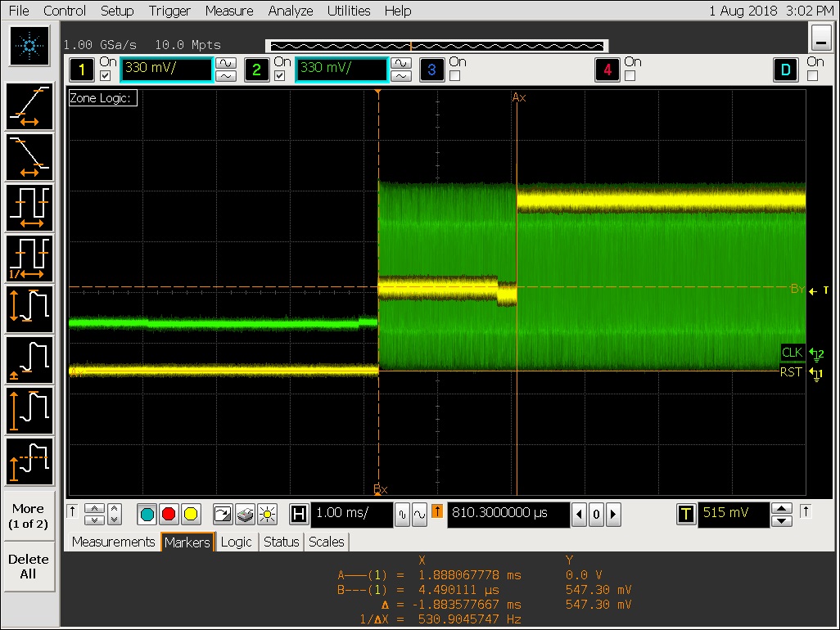This screenshot has height=630, width=840.
Task: Select the rise time measurement icon
Action: (x=29, y=106)
